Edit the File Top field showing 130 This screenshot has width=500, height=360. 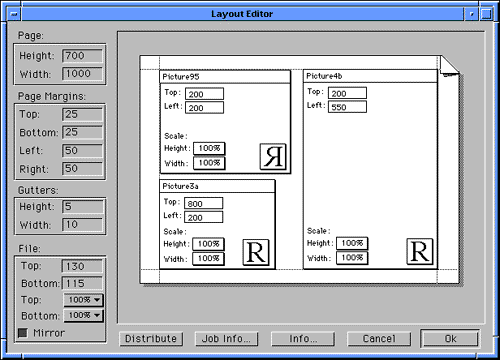(82, 266)
